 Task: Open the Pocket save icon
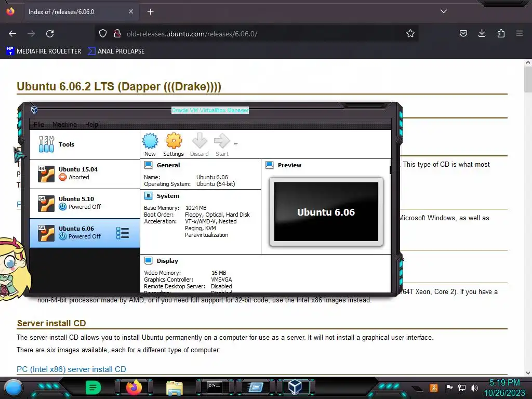pos(463,33)
